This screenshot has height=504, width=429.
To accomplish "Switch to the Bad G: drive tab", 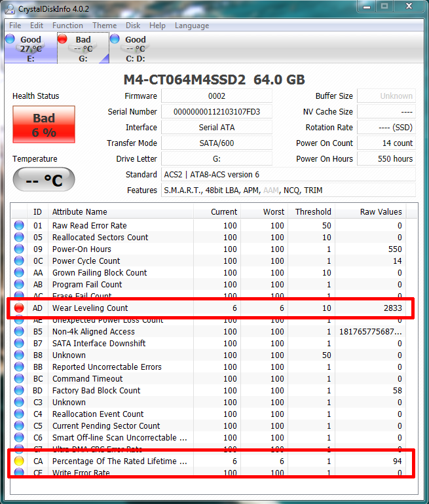I will [83, 48].
